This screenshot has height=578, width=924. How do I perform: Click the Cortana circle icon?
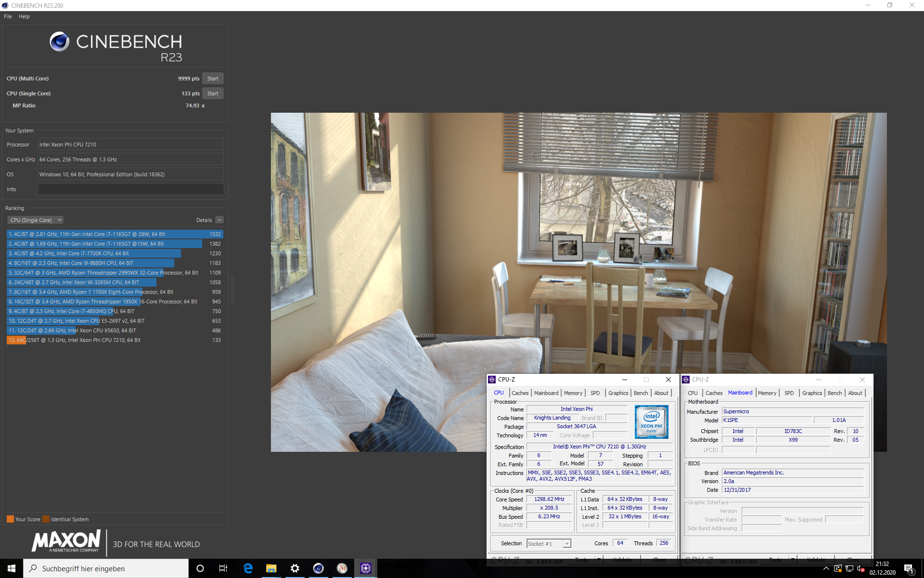coord(200,568)
